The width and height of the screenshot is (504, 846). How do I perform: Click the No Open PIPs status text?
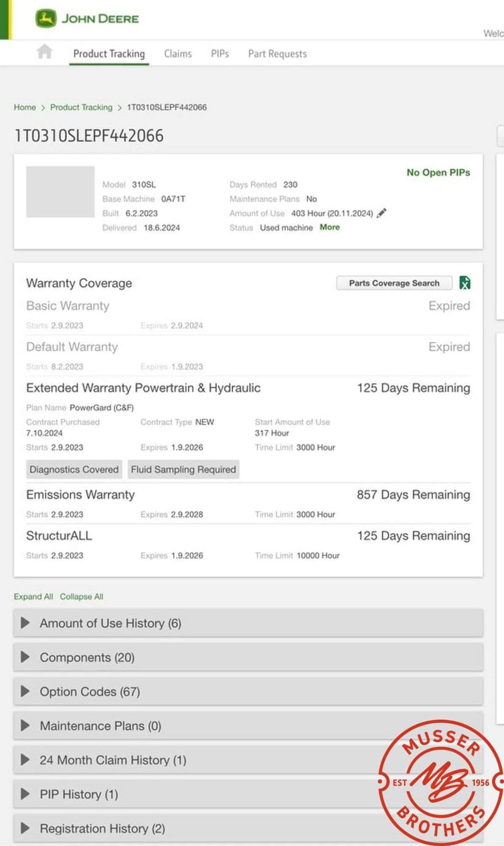[x=438, y=172]
